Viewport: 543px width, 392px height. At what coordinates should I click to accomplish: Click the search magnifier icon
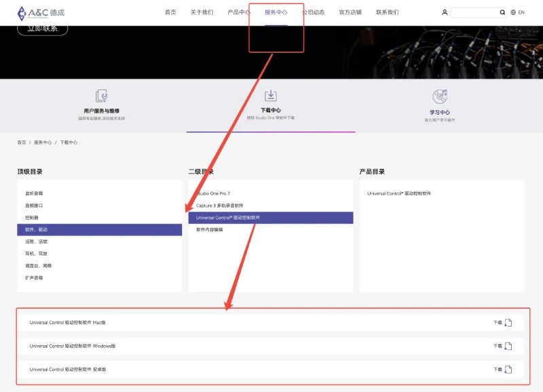point(502,12)
